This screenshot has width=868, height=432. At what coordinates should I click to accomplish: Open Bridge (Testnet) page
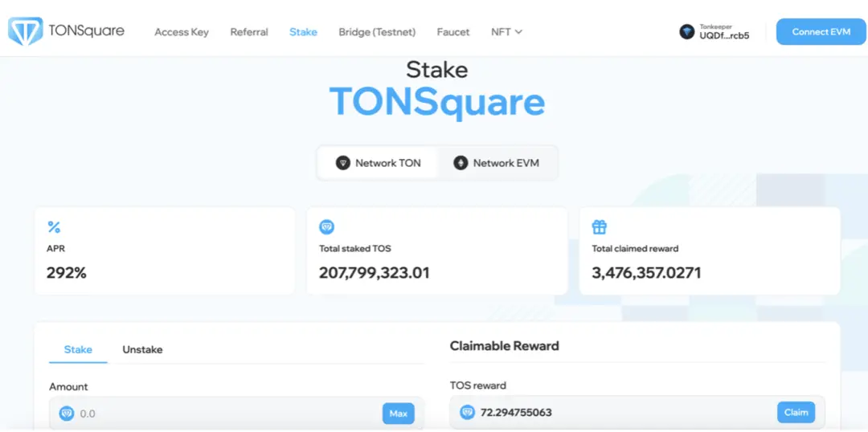pos(377,32)
